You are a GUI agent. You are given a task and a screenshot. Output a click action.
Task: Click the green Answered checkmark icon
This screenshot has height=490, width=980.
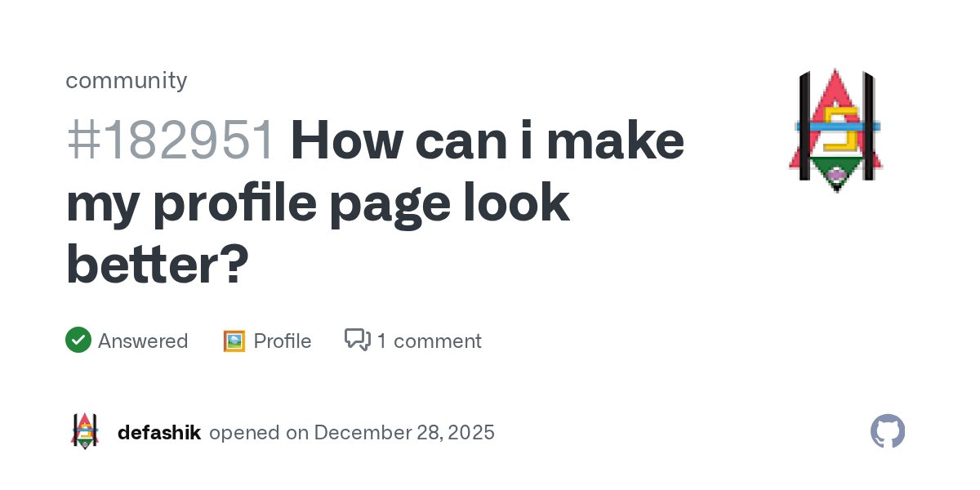(78, 340)
